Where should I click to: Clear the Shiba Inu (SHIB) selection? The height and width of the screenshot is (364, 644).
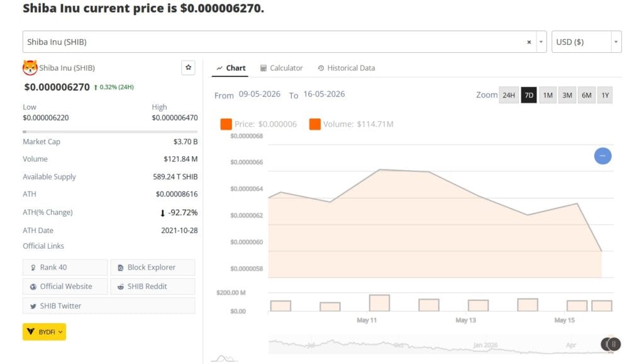tap(529, 42)
